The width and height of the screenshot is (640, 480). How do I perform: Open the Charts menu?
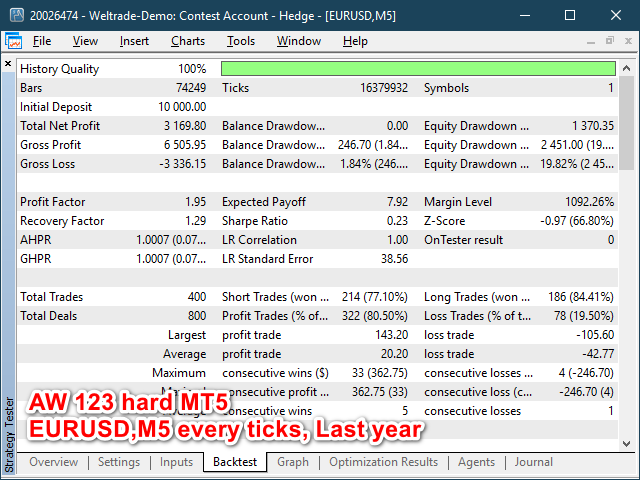pos(188,41)
